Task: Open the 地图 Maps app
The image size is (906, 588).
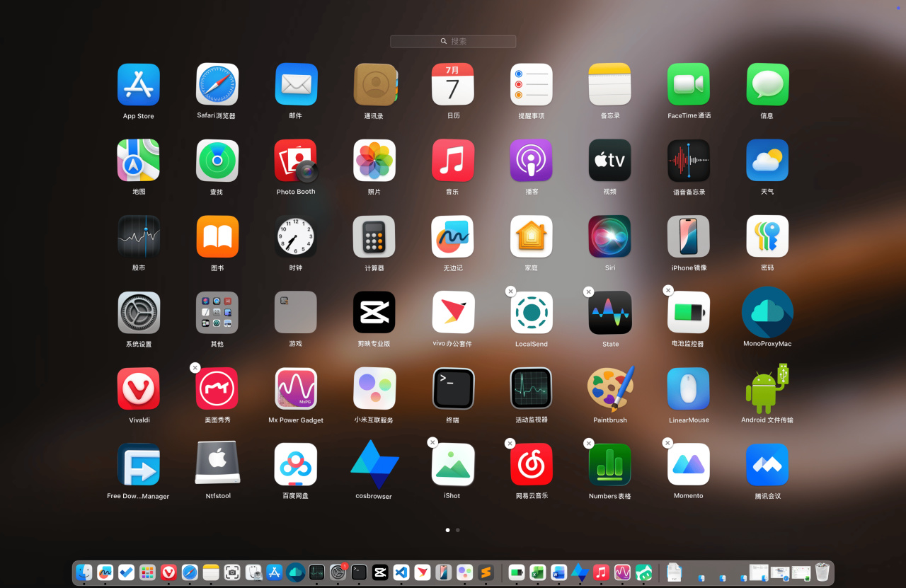Action: point(139,161)
